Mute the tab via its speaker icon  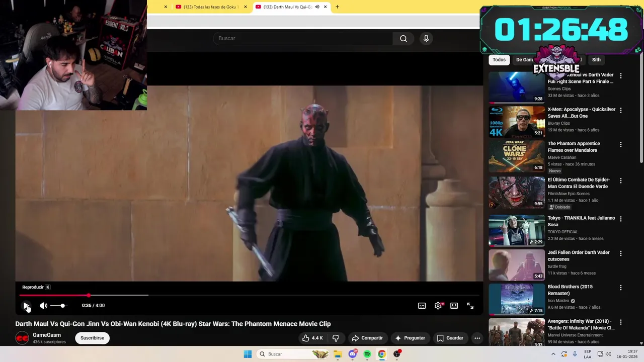(317, 7)
